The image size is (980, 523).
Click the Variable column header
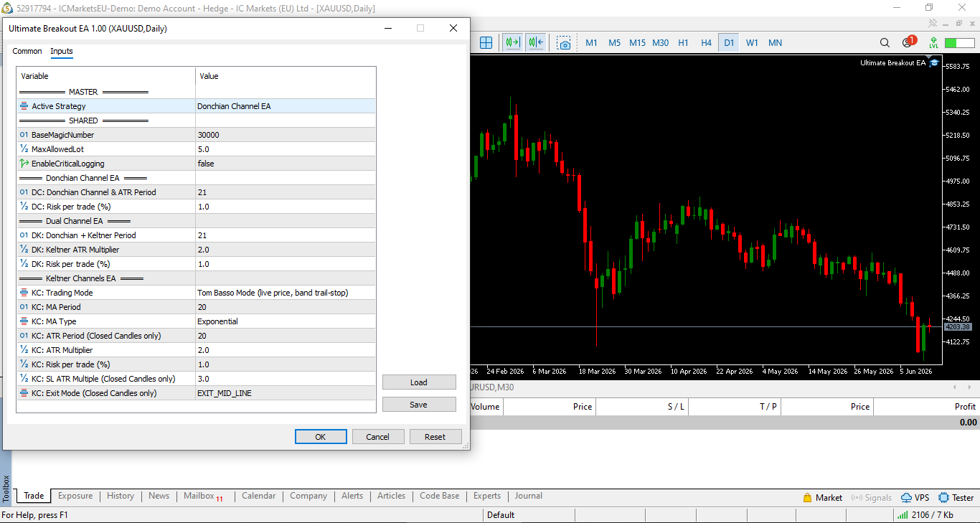click(106, 76)
